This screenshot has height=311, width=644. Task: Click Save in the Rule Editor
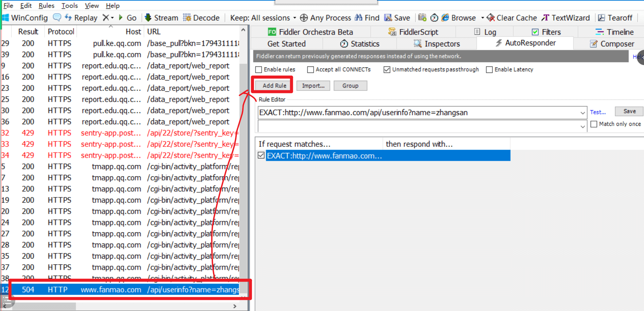pyautogui.click(x=629, y=111)
